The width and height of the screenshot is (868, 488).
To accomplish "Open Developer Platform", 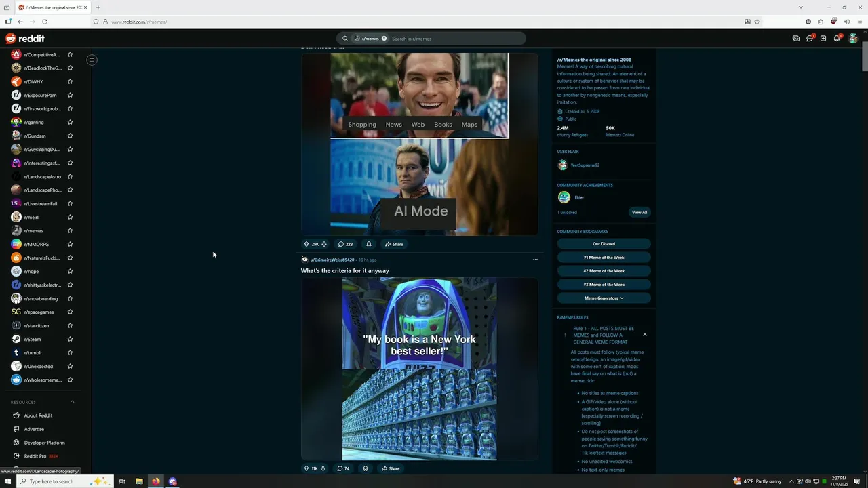I will point(45,443).
